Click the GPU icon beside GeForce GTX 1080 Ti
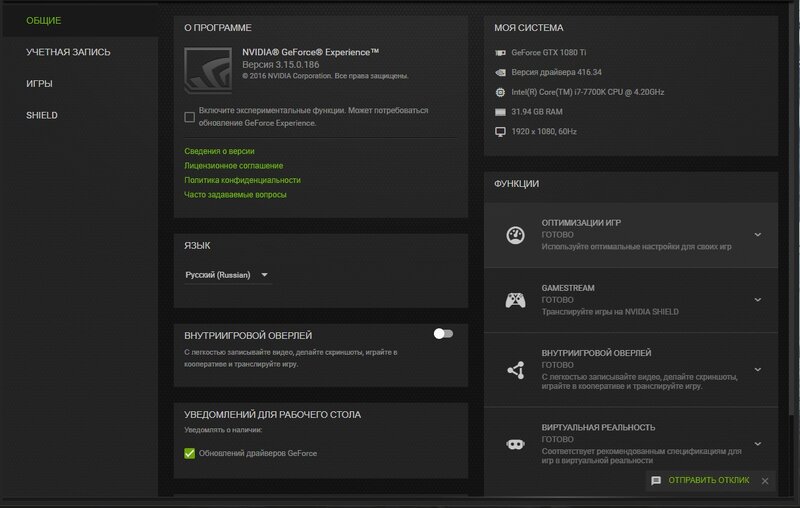This screenshot has width=800, height=508. pyautogui.click(x=501, y=52)
